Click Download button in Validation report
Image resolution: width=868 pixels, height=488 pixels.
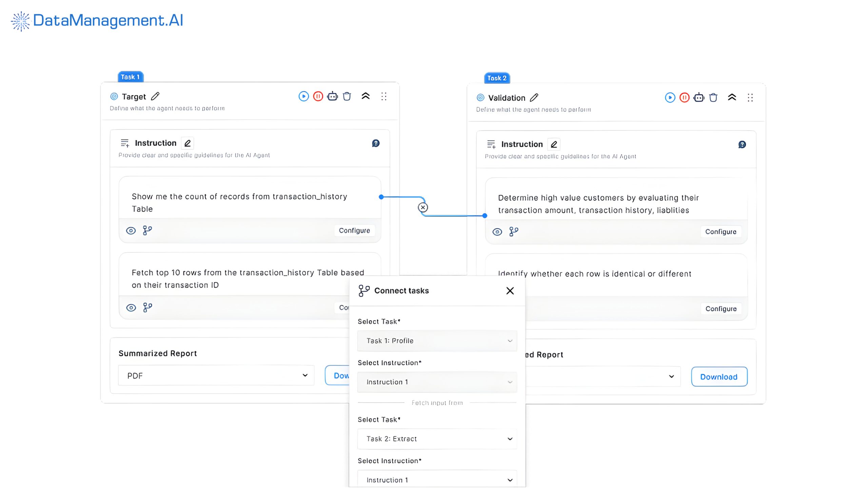point(719,377)
